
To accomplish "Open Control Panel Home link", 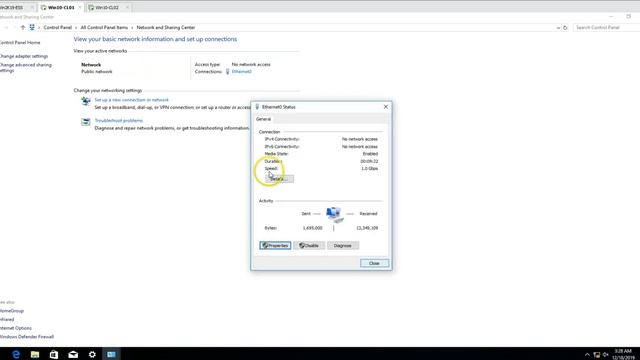I will (20, 42).
